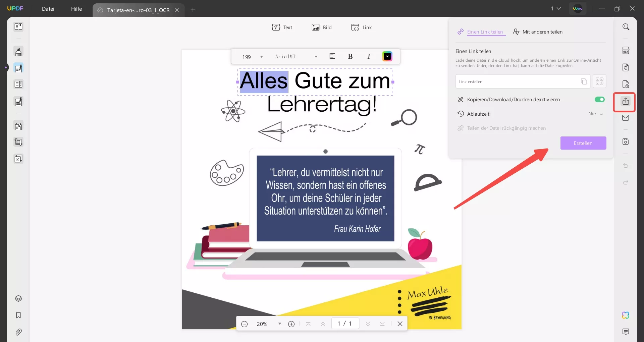This screenshot has height=342, width=644.
Task: Expand the font size dropdown showing 199
Action: pos(252,56)
